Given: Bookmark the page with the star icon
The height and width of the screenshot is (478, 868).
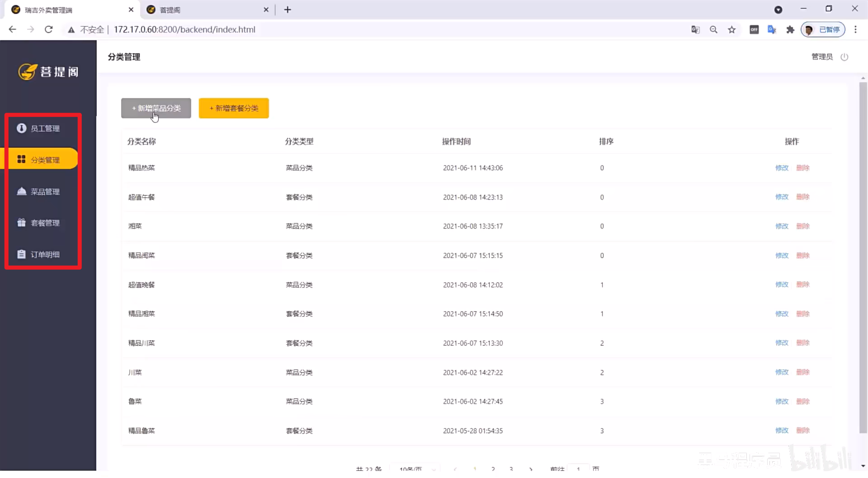Looking at the screenshot, I should click(x=731, y=30).
